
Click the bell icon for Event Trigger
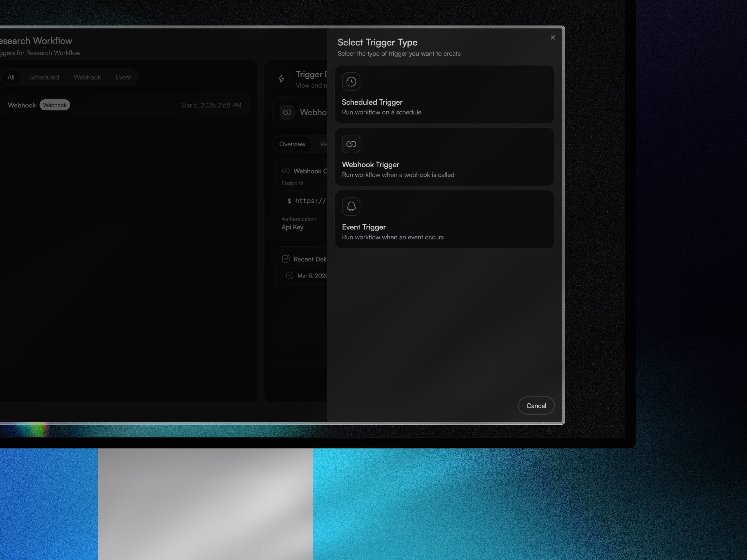point(351,206)
